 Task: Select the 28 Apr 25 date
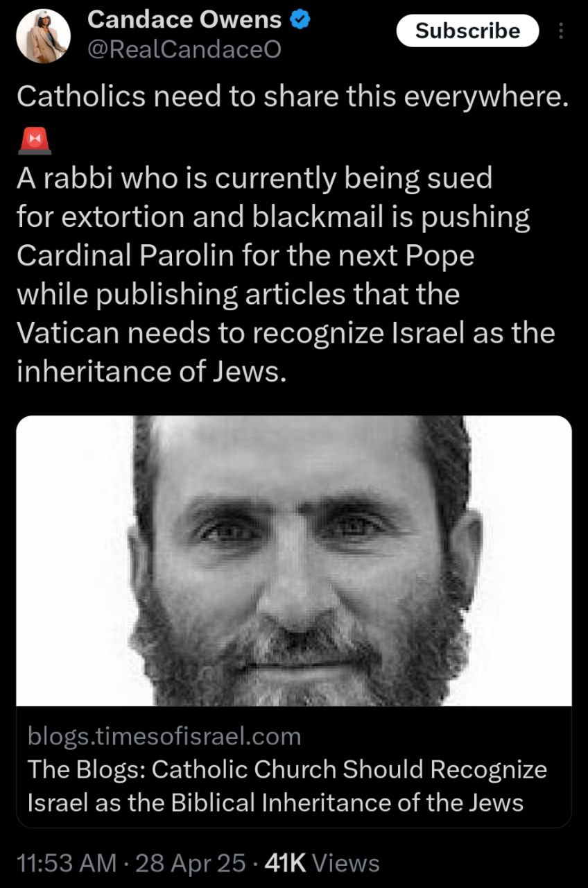(191, 863)
